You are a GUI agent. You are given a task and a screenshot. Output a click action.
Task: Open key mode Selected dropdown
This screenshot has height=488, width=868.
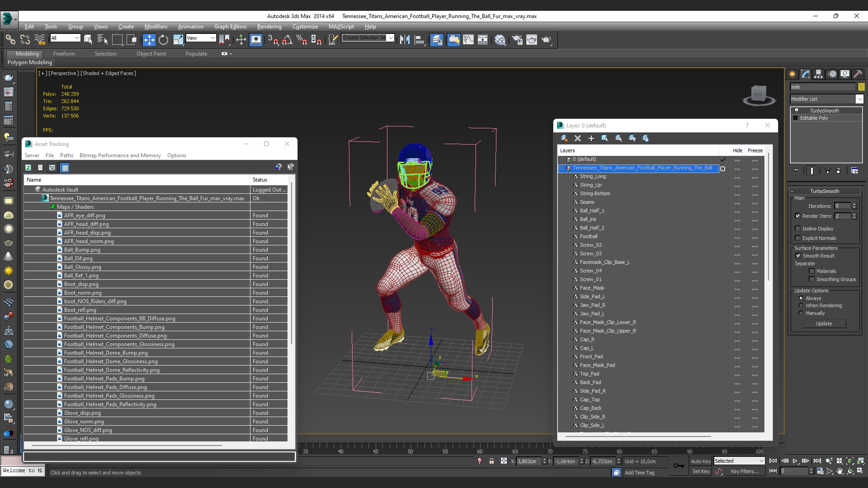[762, 461]
